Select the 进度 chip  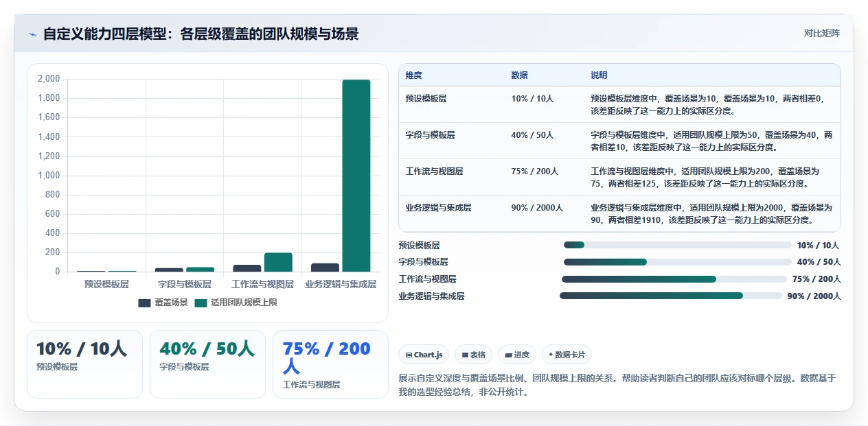point(516,355)
